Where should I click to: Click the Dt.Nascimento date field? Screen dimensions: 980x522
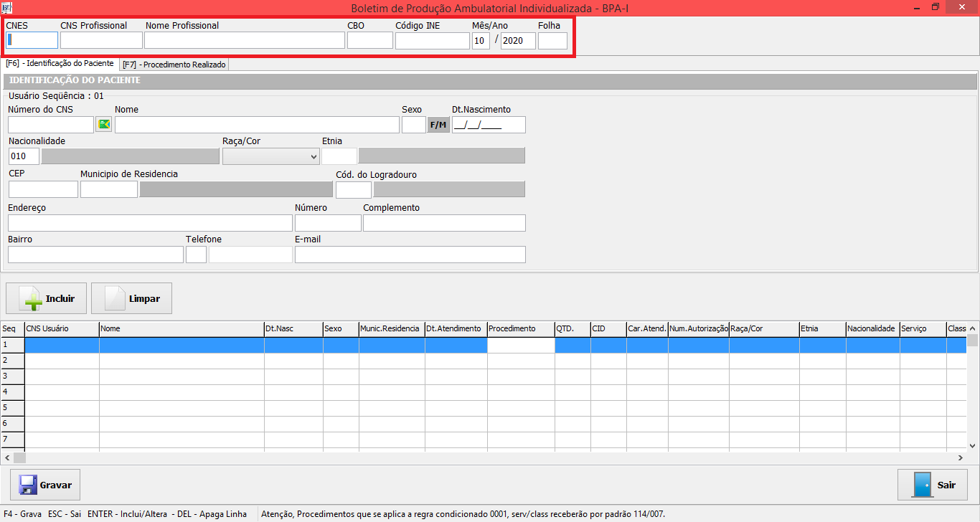click(x=489, y=125)
